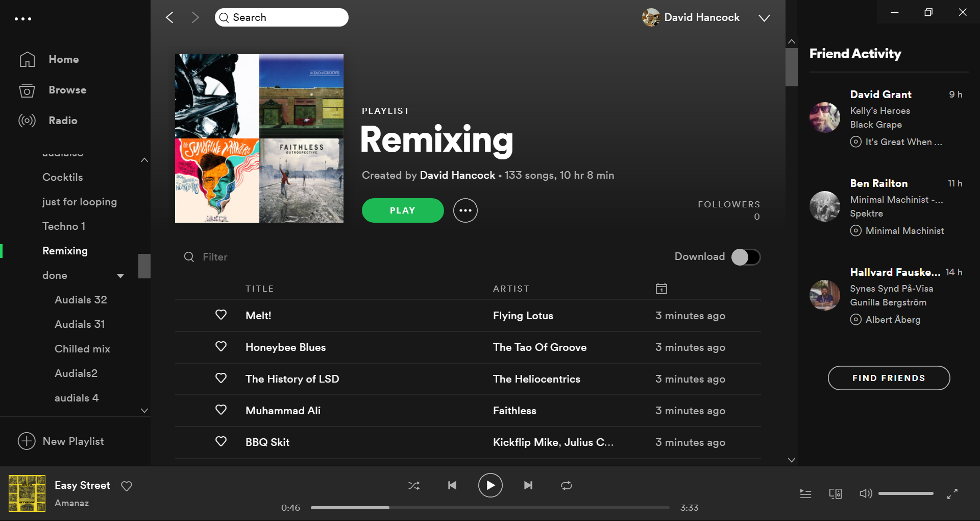Viewport: 980px width, 521px height.
Task: Open David Grant's friend avatar
Action: click(825, 117)
